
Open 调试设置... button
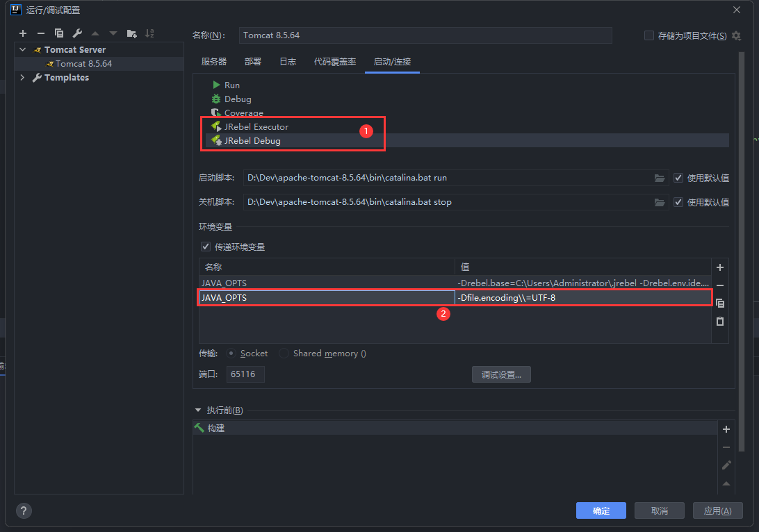click(x=501, y=375)
